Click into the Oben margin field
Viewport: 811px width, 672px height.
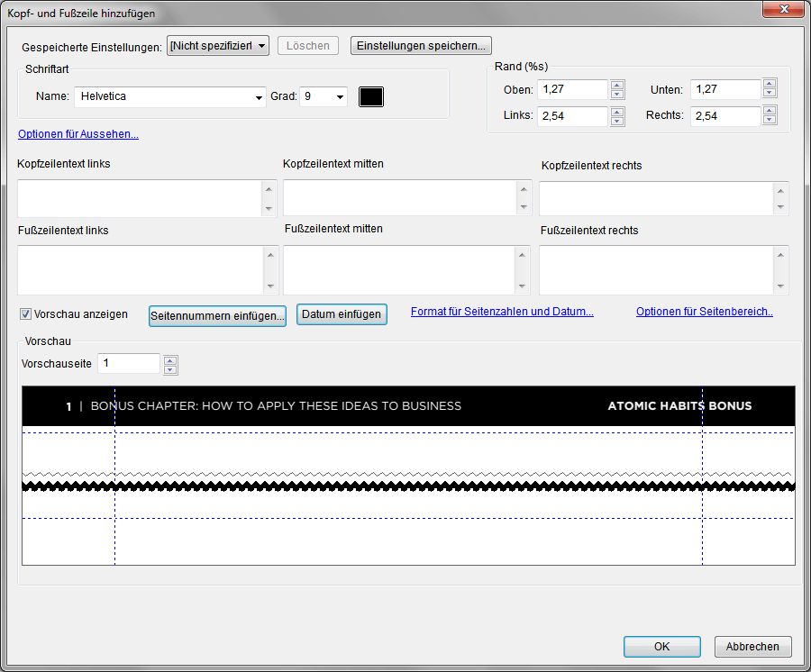[572, 89]
